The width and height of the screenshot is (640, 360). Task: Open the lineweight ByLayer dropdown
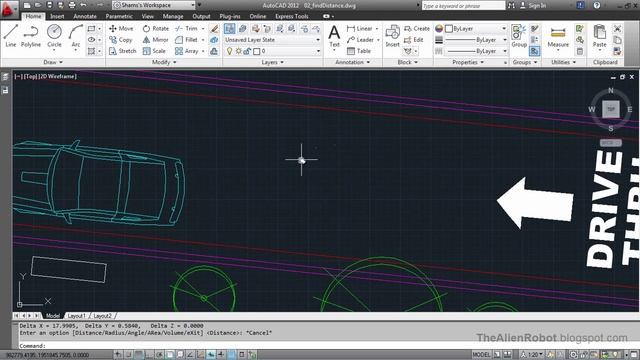pyautogui.click(x=476, y=40)
